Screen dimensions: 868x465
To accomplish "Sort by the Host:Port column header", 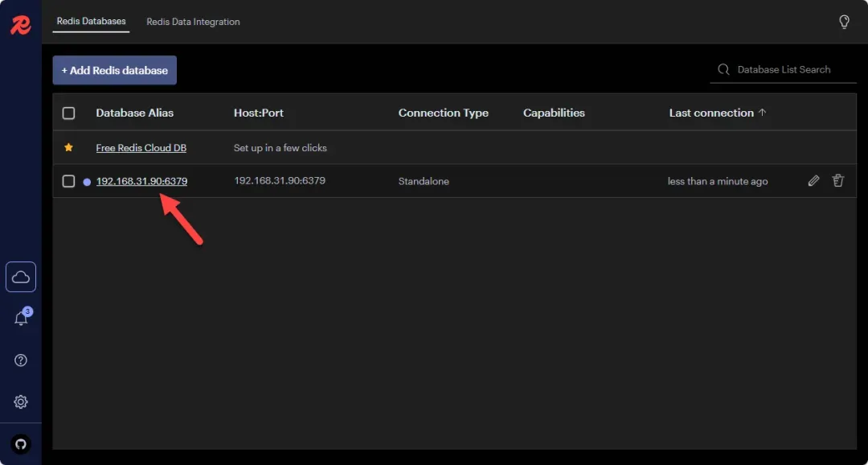I will 259,113.
